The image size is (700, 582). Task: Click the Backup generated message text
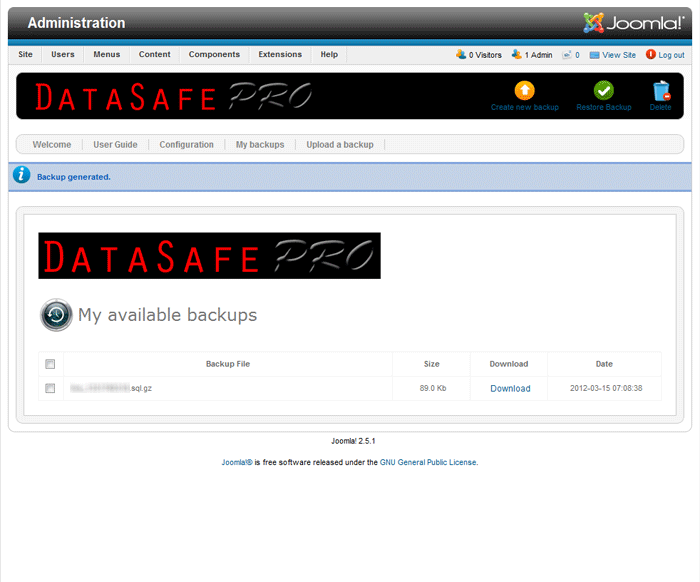(74, 177)
